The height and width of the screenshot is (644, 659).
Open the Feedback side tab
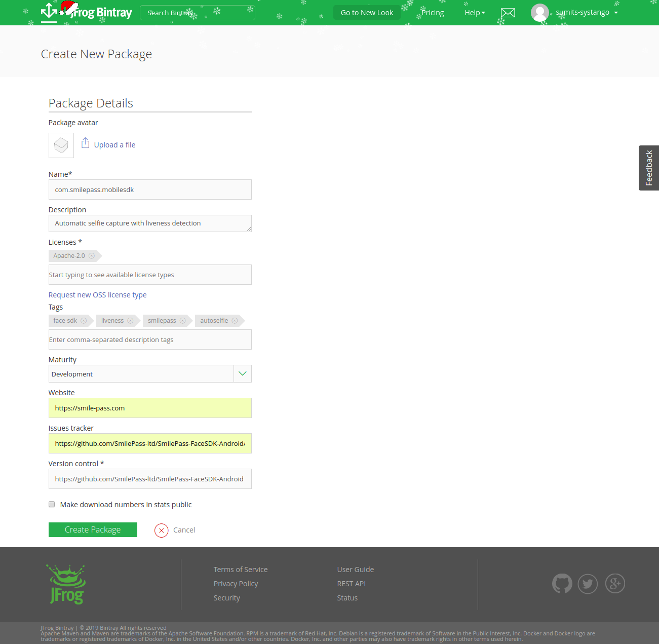click(649, 168)
